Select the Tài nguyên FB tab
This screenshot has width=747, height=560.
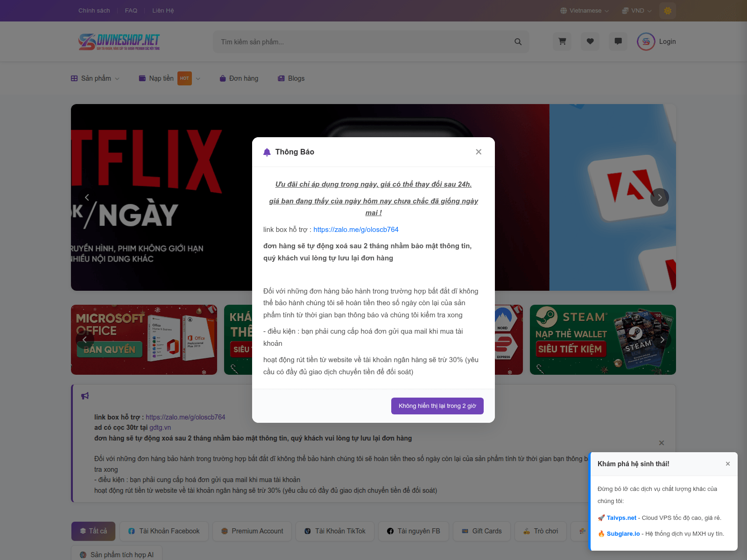414,531
